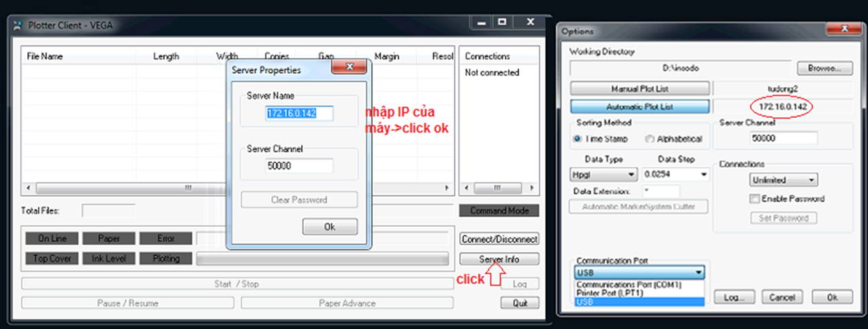Viewport: 868px width, 329px height.
Task: Open the Communication Port USB dropdown
Action: 639,272
